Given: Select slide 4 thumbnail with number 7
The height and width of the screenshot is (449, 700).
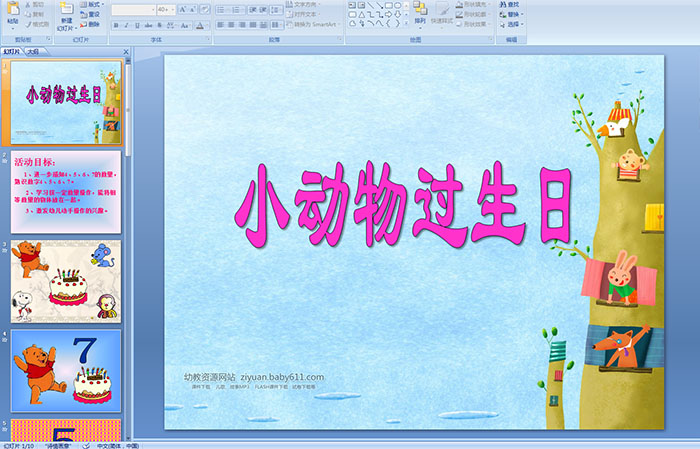Looking at the screenshot, I should [x=66, y=370].
